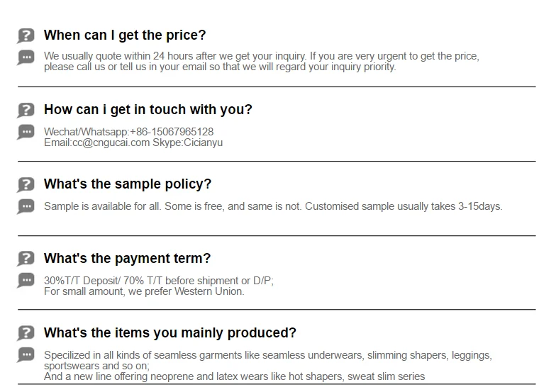Click the "When can I get the price?" heading
Viewport: 556px width, 392px height.
(x=125, y=35)
